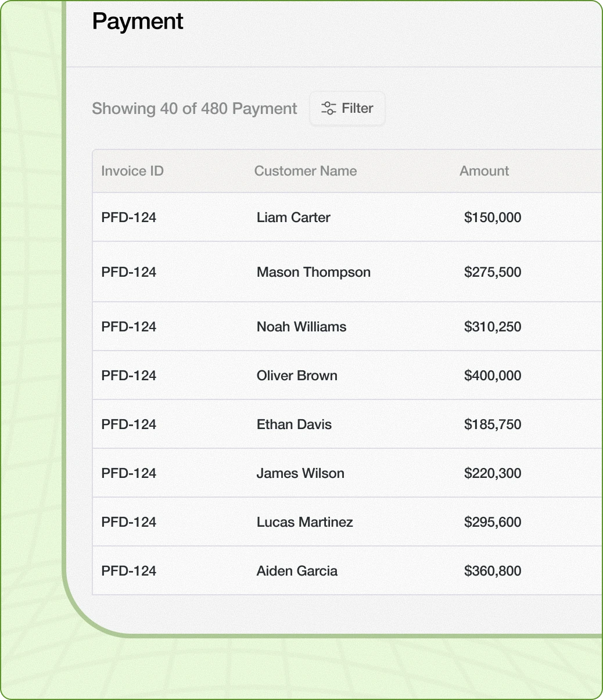This screenshot has width=603, height=700.
Task: Select the $400,000 amount for Oliver Brown
Action: coord(492,376)
